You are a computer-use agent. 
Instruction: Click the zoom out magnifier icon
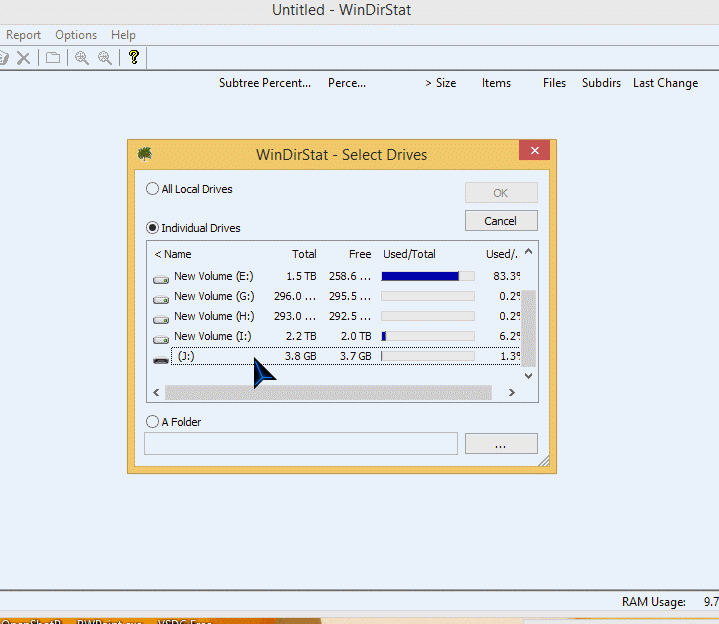point(105,58)
